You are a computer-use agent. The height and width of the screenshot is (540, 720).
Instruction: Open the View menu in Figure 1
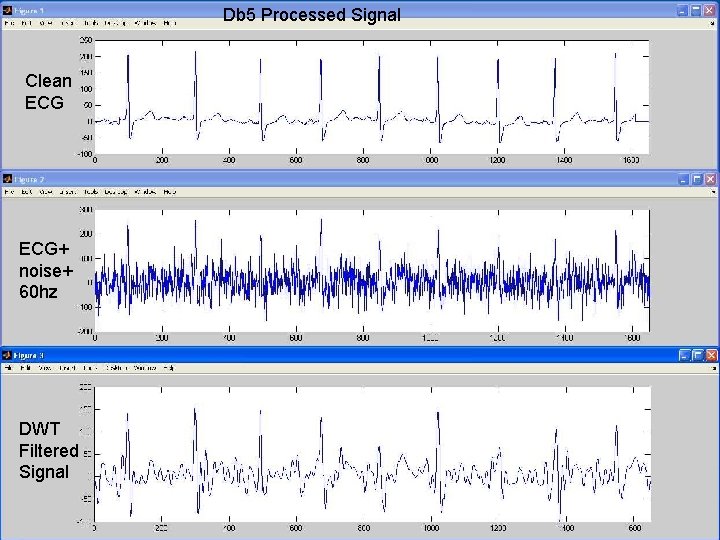point(46,23)
